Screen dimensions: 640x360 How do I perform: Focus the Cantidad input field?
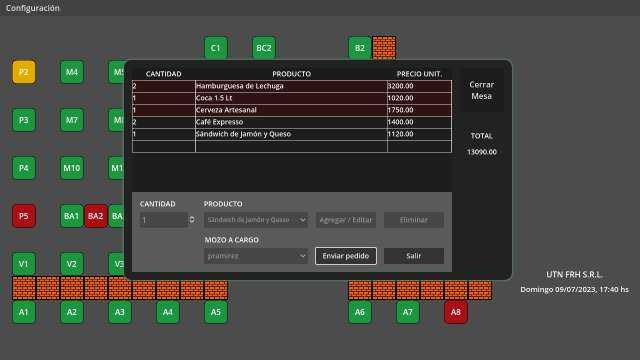click(163, 220)
